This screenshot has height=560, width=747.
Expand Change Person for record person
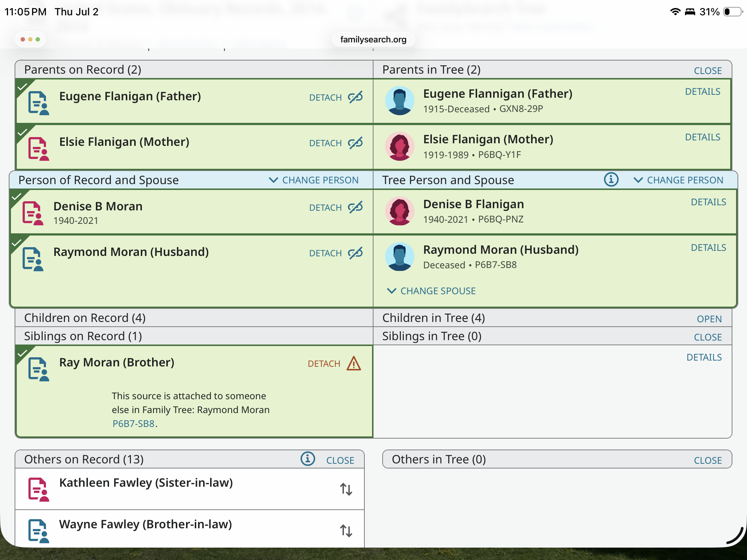314,180
